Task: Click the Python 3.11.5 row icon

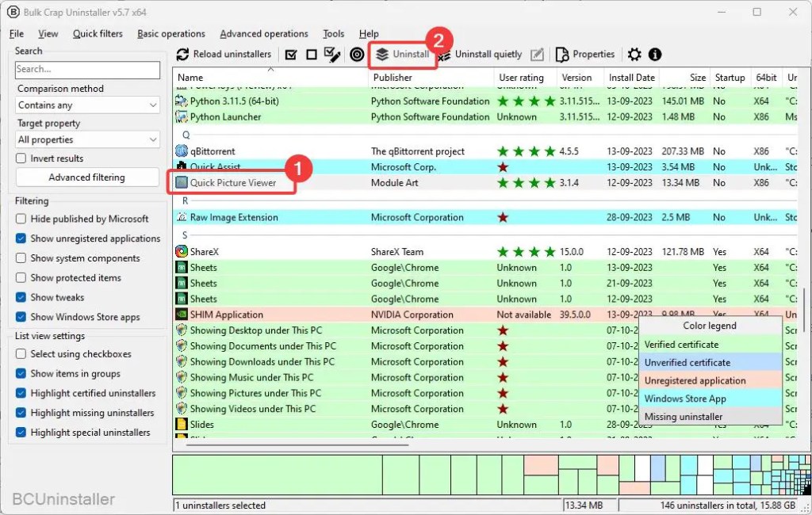Action: point(182,101)
